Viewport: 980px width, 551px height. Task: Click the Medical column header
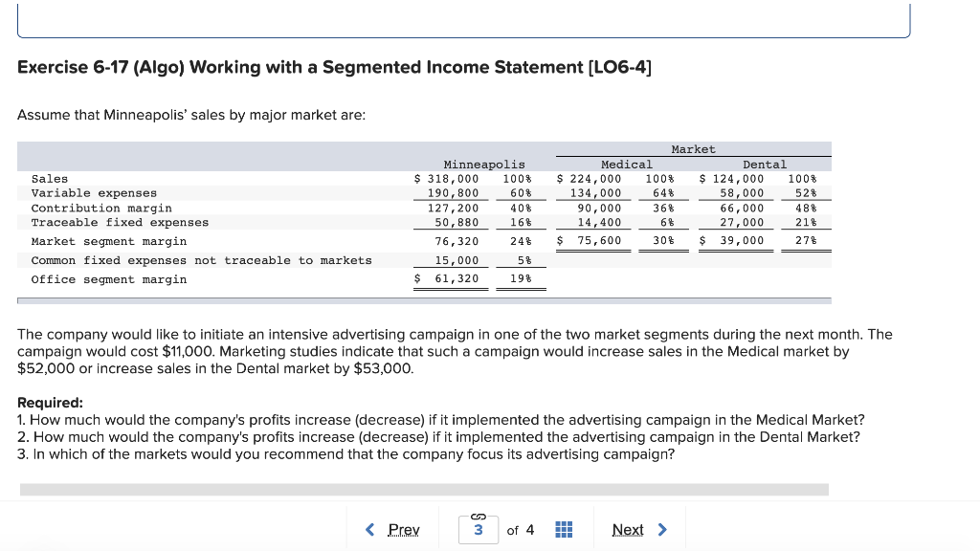626,164
